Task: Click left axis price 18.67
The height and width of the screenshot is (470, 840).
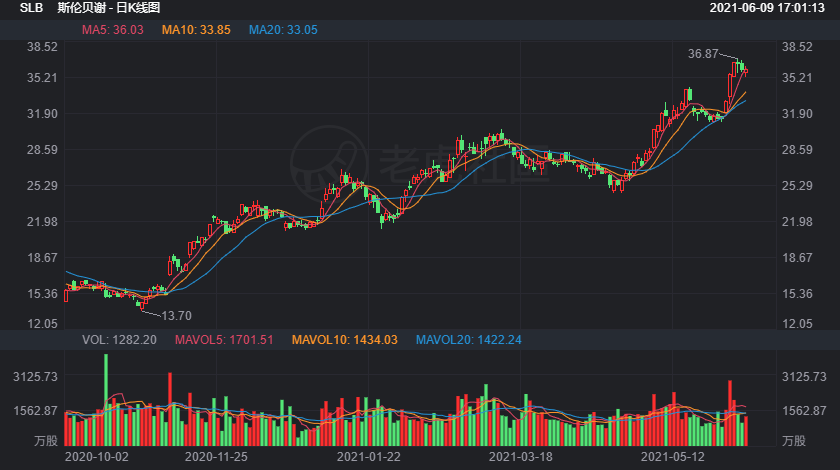Action: pyautogui.click(x=42, y=258)
